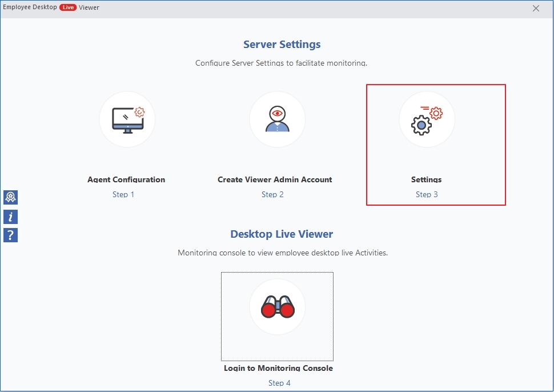554x392 pixels.
Task: Click the Desktop Live Viewer heading
Action: point(282,234)
